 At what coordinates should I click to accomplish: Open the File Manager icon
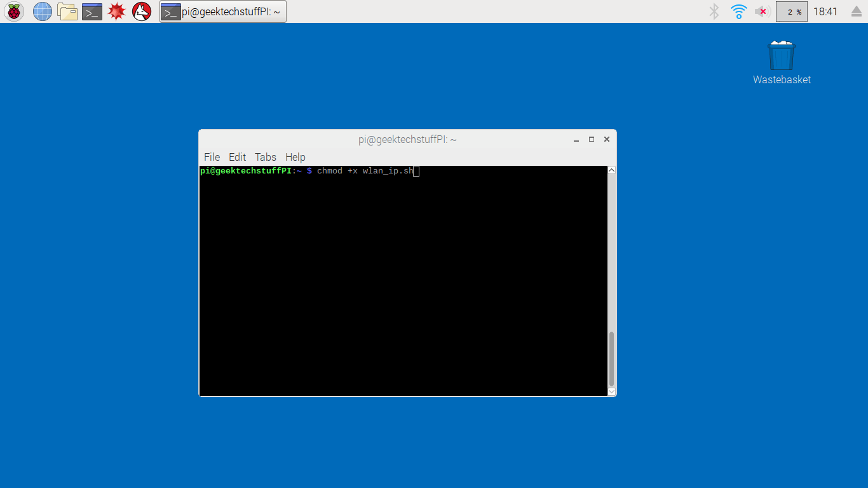[67, 11]
